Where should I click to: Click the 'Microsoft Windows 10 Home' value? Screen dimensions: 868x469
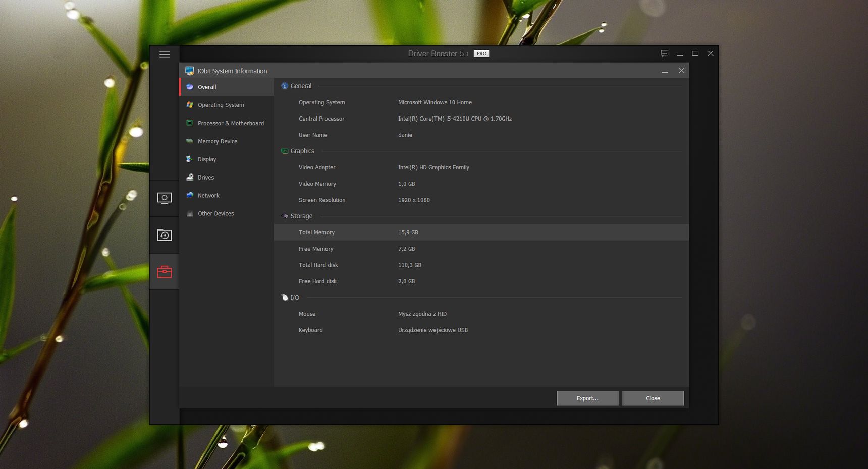pos(435,102)
